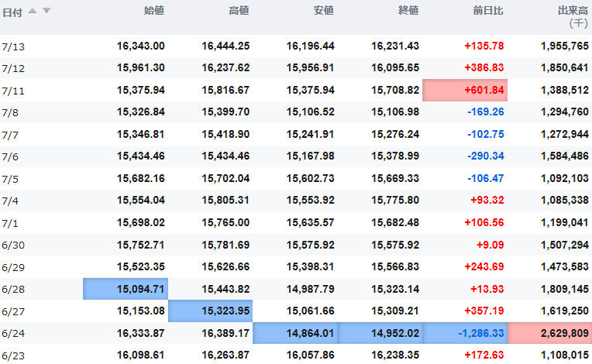Click low price 15,167.98

tap(311, 156)
